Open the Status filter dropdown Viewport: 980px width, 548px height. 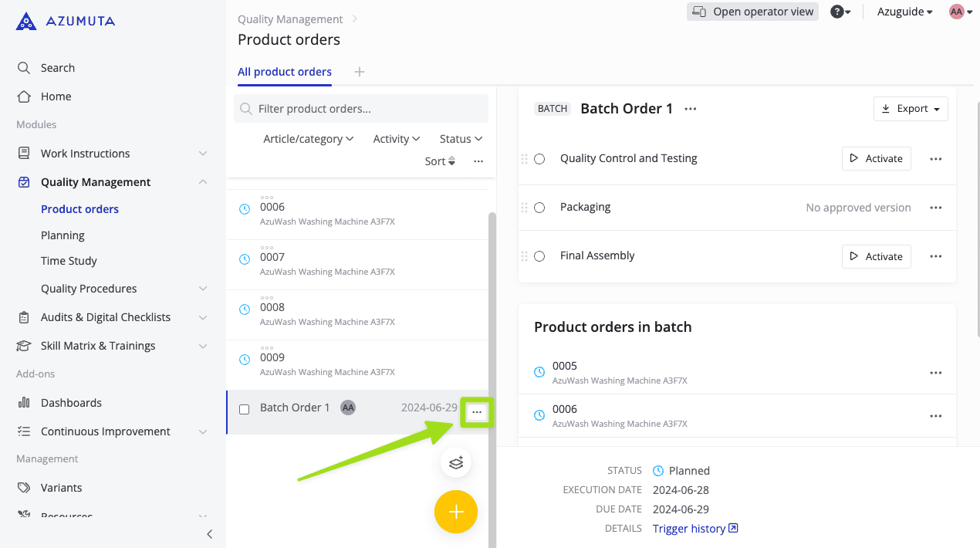click(x=460, y=138)
